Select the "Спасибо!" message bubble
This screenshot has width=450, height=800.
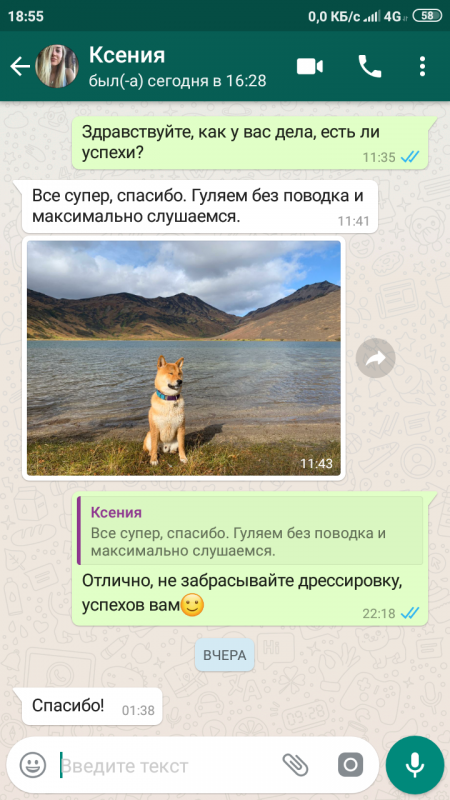point(92,707)
